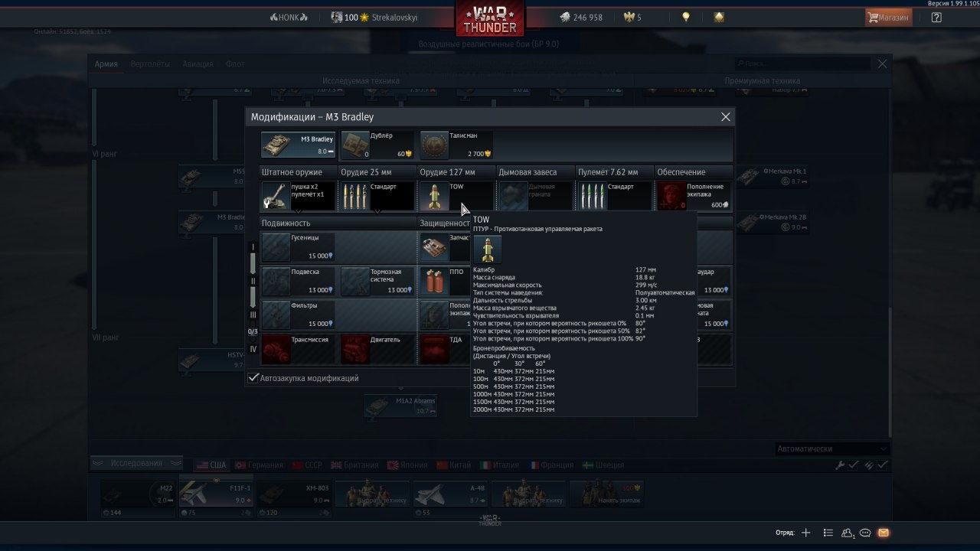Screen dimensions: 980x551
Task: Select the Фильтры modification
Action: point(299,315)
